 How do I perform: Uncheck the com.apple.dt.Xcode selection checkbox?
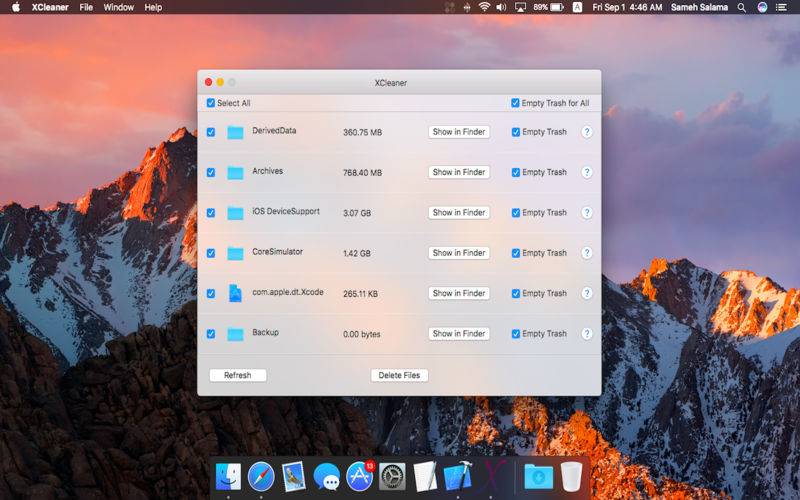211,293
